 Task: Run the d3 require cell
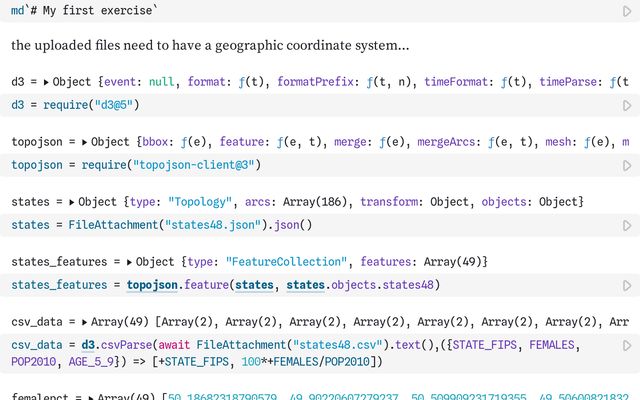coord(627,105)
